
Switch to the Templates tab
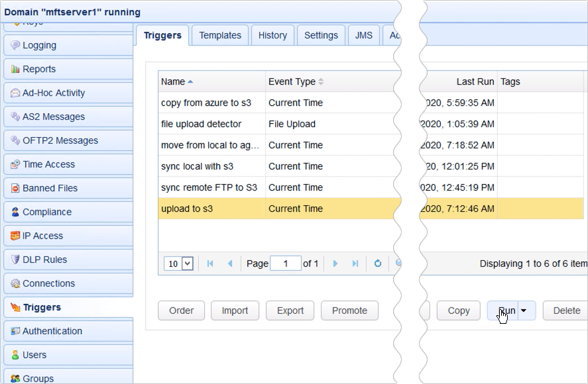point(220,35)
